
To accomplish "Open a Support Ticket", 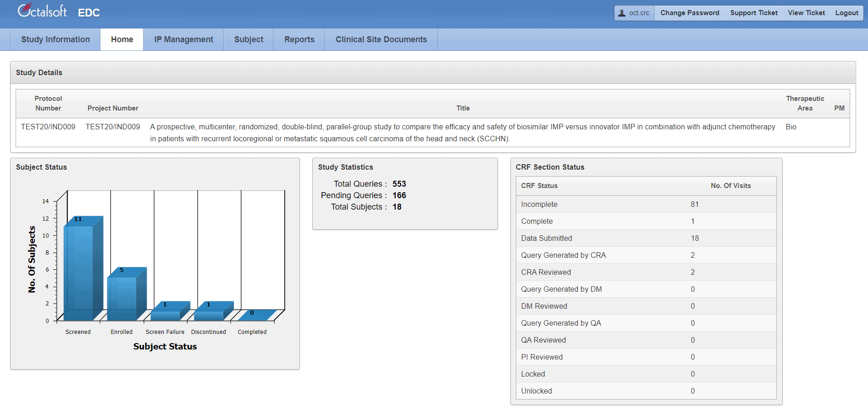I will coord(753,13).
